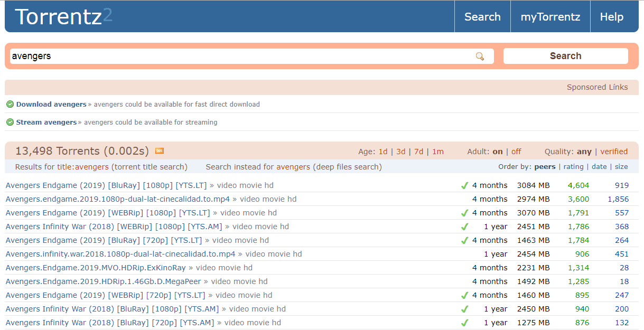
Task: Open Avengers Infinity War (2018) [BluRay] [1080p] torrent
Action: click(112, 309)
